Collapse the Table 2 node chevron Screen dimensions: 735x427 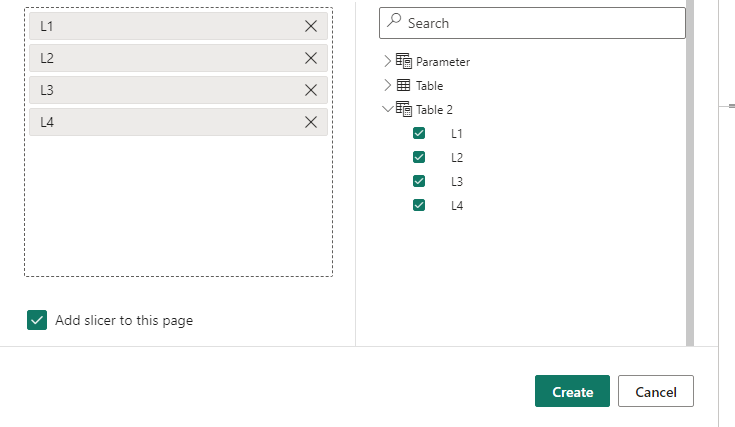pyautogui.click(x=388, y=109)
